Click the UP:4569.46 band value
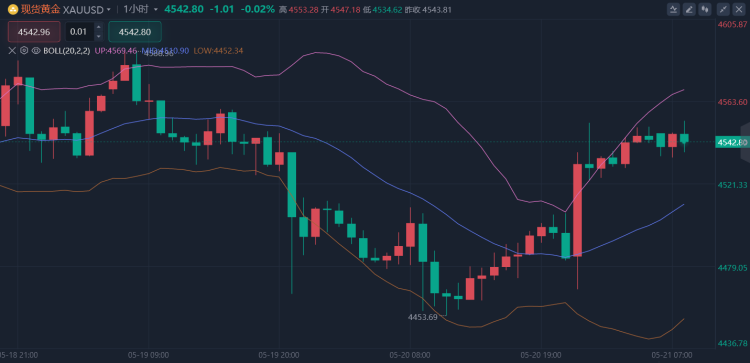Screen dimensions: 750x363 116,51
